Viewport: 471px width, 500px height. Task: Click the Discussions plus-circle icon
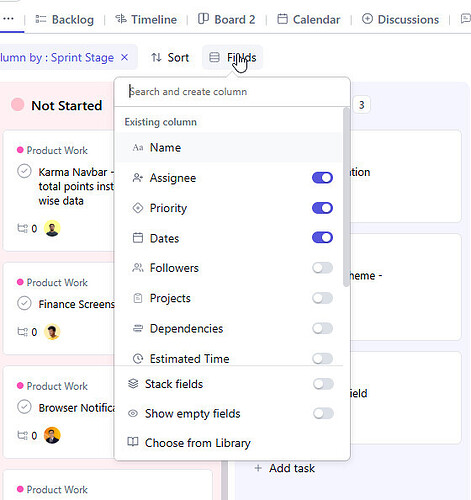[x=367, y=19]
